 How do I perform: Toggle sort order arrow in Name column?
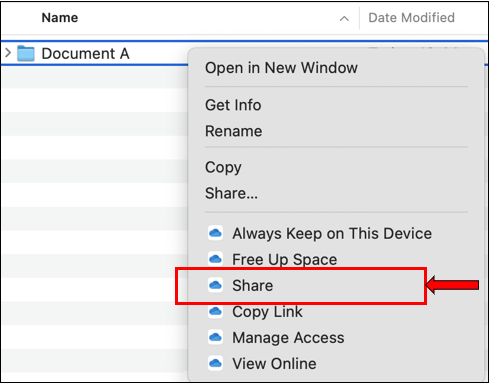click(x=344, y=19)
